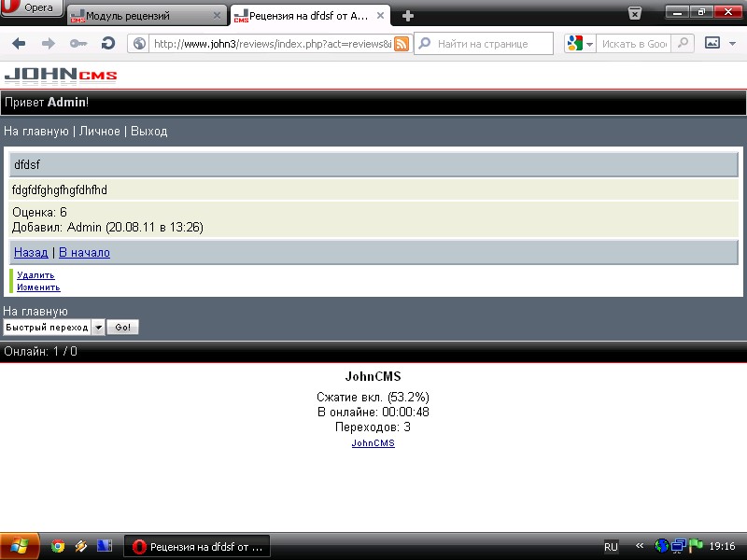Click the Переходов: 3 text
Screen dimensions: 747x560
(373, 427)
